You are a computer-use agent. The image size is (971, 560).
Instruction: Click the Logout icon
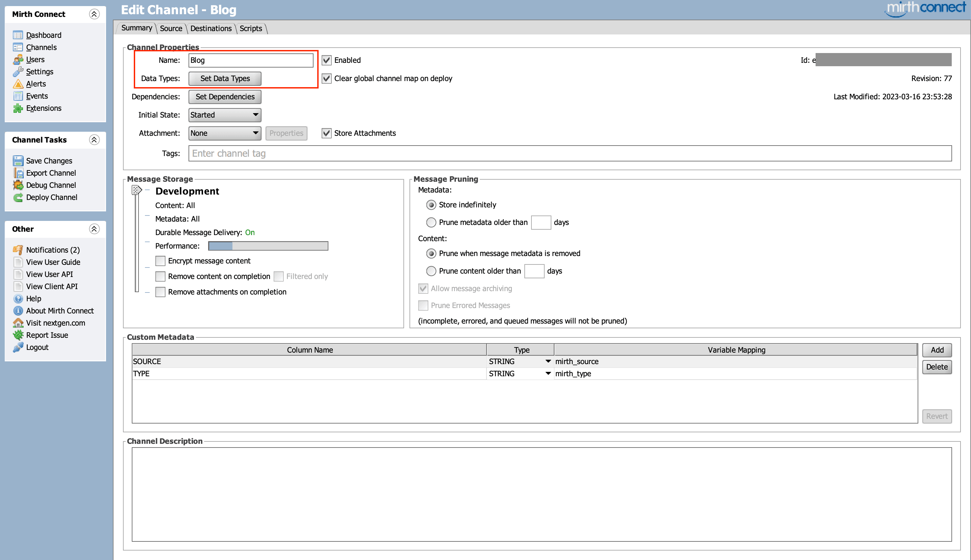(18, 347)
